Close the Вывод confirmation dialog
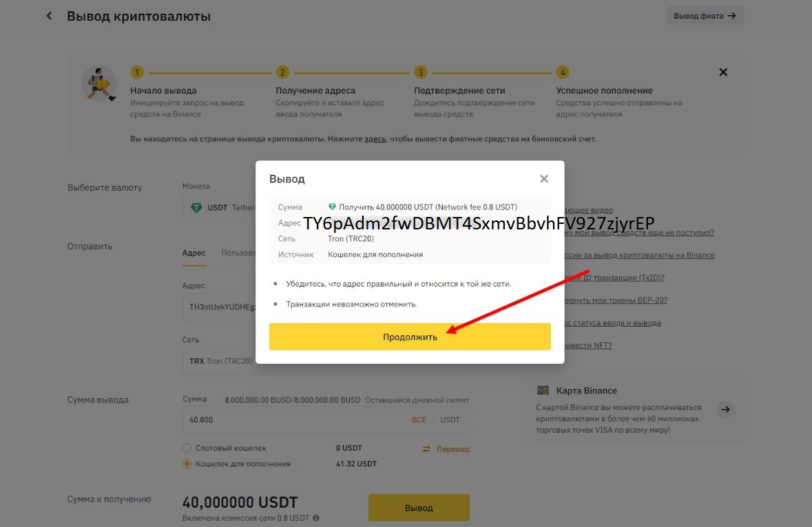This screenshot has width=812, height=527. (544, 179)
